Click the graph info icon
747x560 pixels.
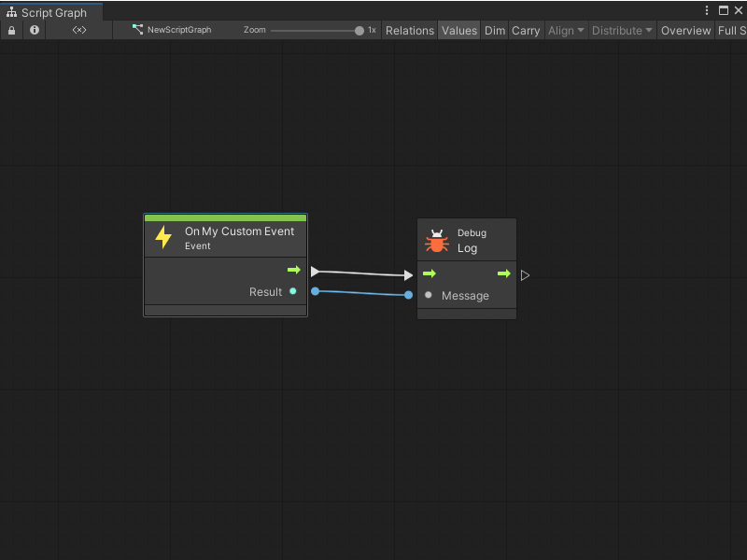click(35, 30)
